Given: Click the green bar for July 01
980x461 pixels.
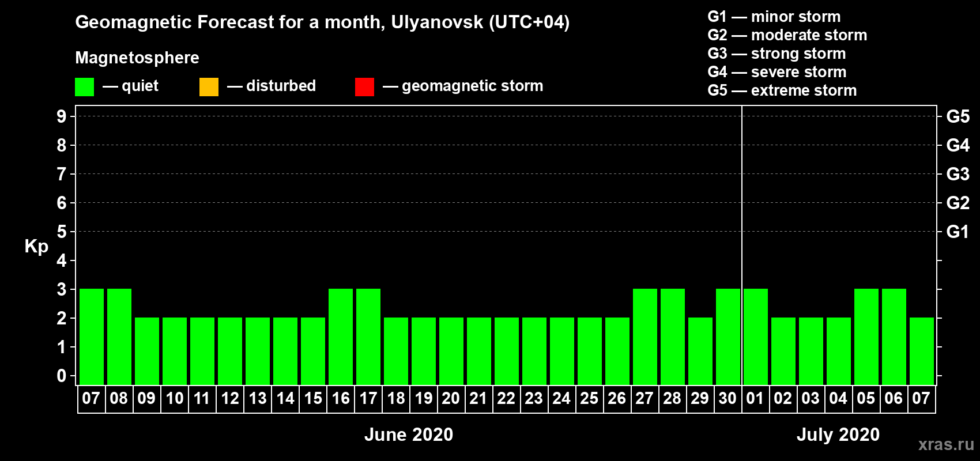Looking at the screenshot, I should point(756,337).
